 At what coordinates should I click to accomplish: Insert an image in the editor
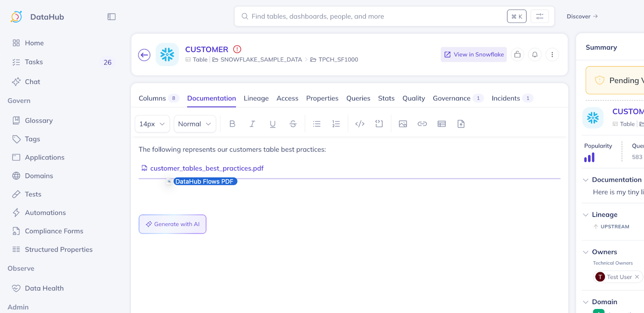click(403, 124)
